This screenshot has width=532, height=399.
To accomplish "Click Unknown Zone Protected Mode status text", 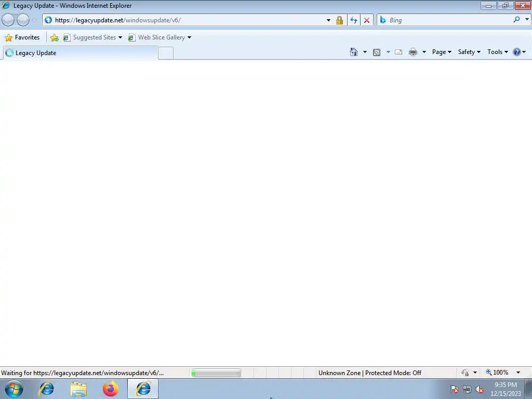I will pos(370,373).
